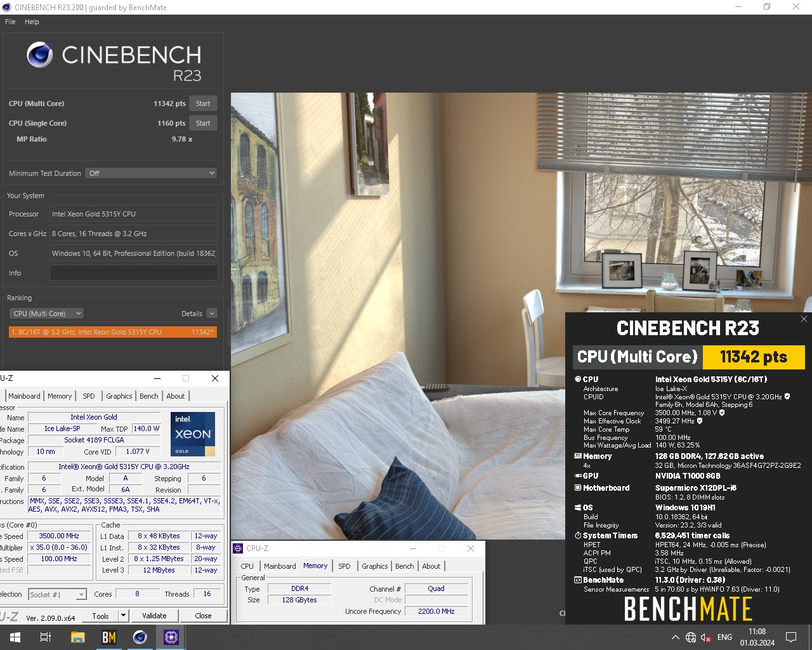812x650 pixels.
Task: Switch to Graphics tab in left CPU-Z window
Action: (x=119, y=396)
